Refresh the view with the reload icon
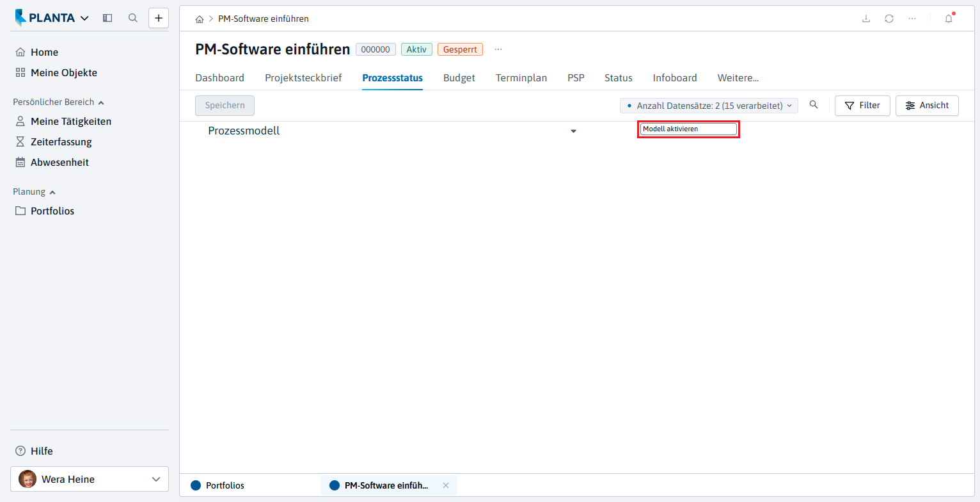The height and width of the screenshot is (502, 980). click(x=889, y=19)
